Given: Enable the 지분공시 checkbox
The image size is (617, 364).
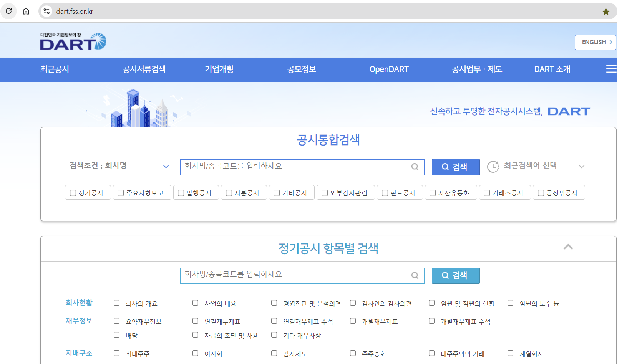Looking at the screenshot, I should tap(229, 193).
